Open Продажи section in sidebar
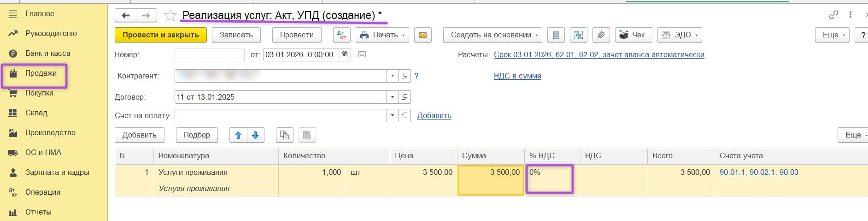 [41, 73]
